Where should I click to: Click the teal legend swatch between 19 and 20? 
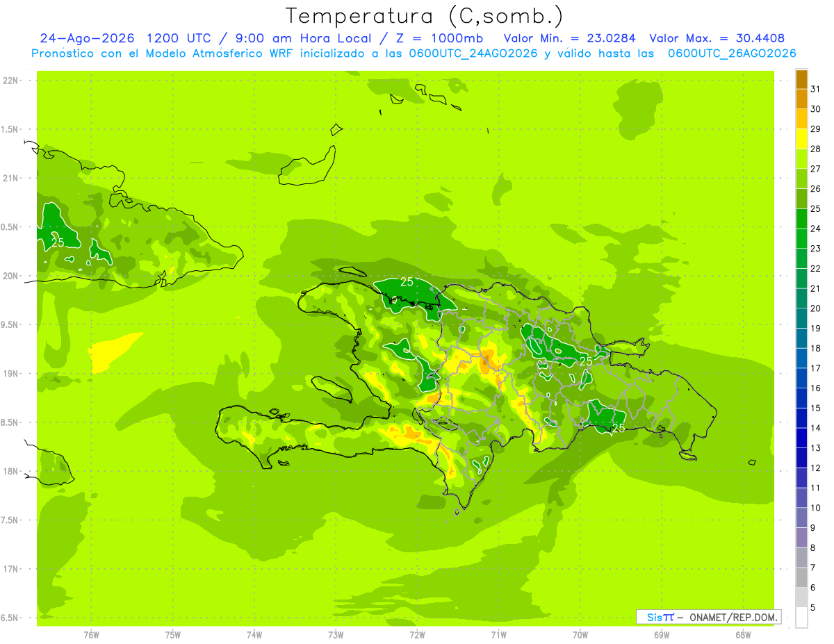801,318
